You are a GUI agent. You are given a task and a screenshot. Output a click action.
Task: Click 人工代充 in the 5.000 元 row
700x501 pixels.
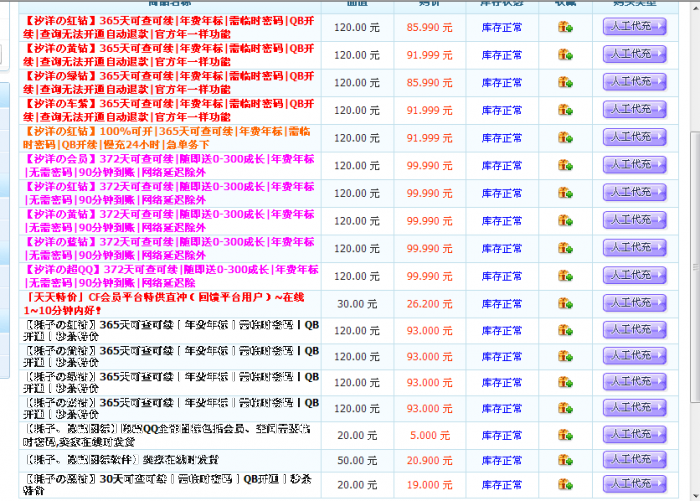634,434
